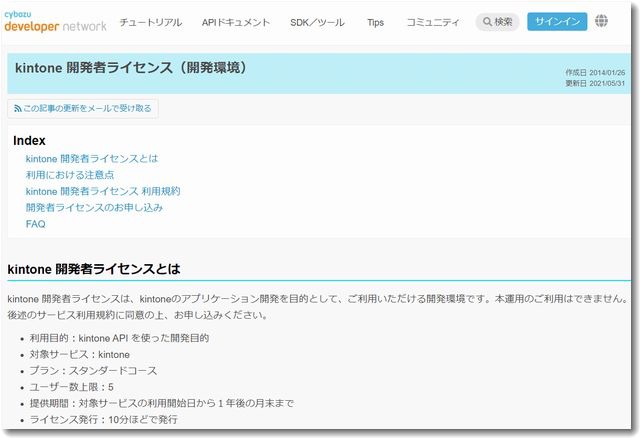Open the globe language selector icon
Viewport: 640px width, 438px height.
[601, 21]
